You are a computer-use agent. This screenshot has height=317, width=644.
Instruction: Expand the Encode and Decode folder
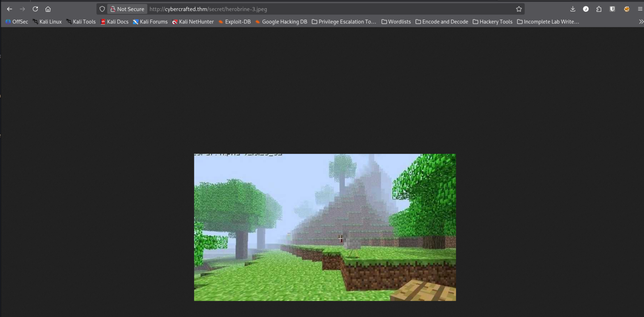[442, 22]
